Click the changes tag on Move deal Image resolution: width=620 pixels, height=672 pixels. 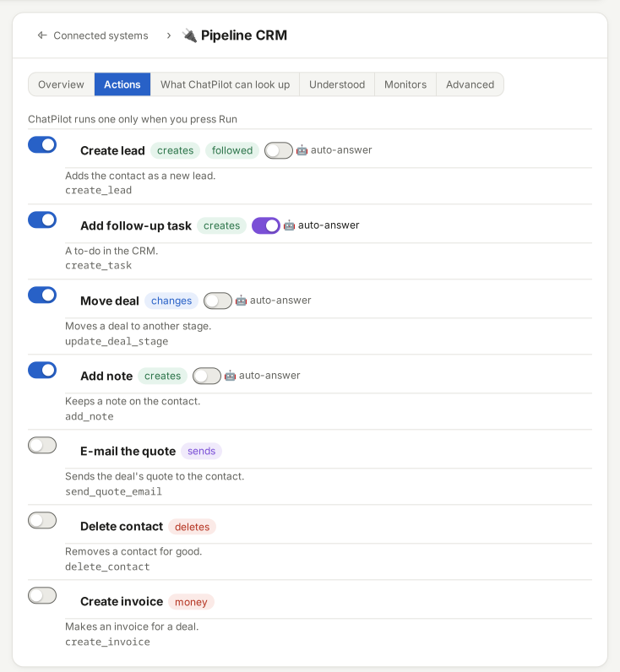(171, 301)
